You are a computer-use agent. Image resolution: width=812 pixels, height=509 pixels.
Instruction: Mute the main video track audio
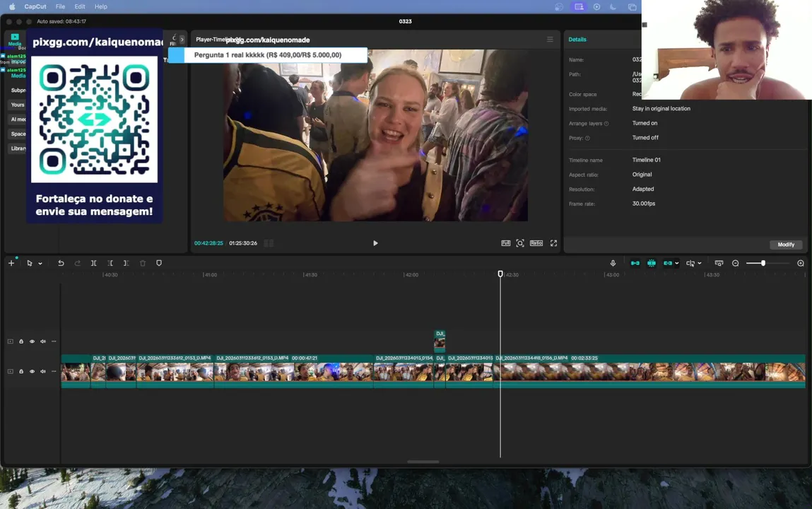click(43, 371)
